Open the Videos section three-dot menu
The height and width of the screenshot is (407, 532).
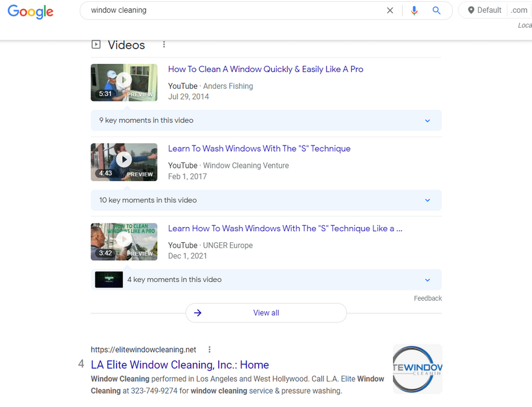coord(164,45)
